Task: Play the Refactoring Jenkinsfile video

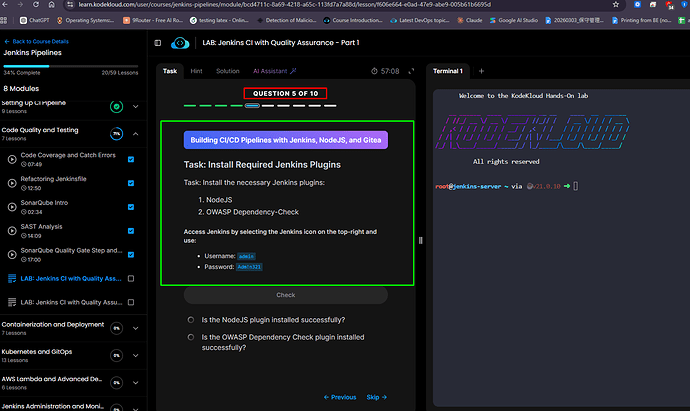Action: (x=12, y=183)
